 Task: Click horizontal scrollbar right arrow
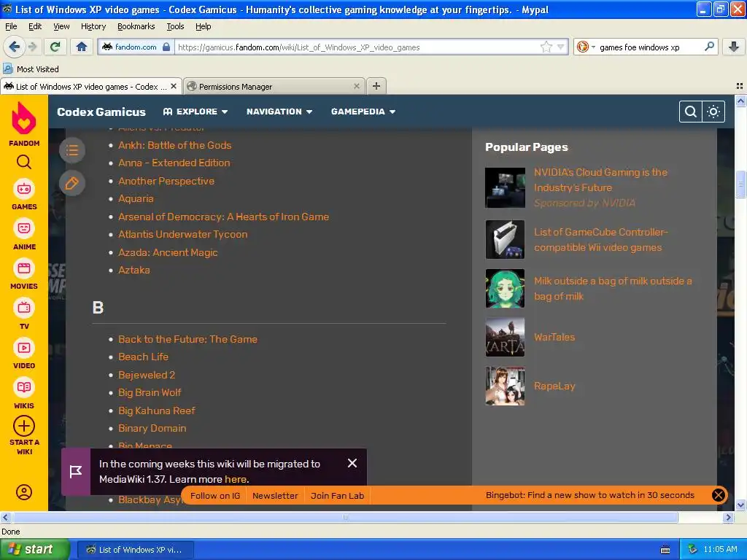729,517
